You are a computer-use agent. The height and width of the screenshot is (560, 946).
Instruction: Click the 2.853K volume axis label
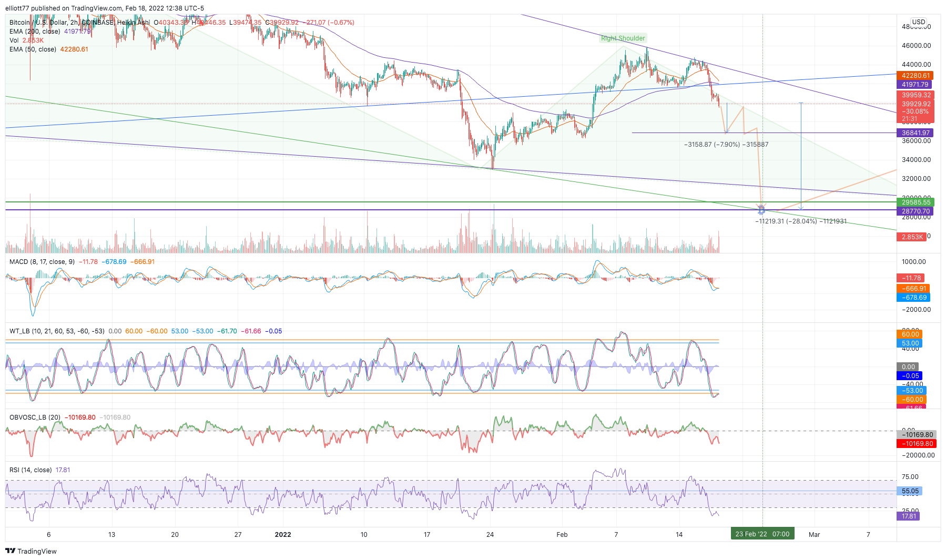pos(911,237)
